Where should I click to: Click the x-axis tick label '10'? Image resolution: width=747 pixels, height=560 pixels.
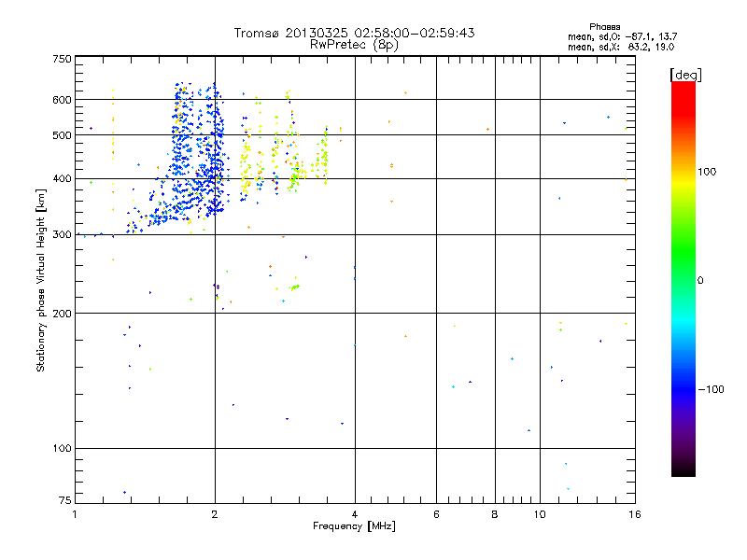pyautogui.click(x=540, y=514)
